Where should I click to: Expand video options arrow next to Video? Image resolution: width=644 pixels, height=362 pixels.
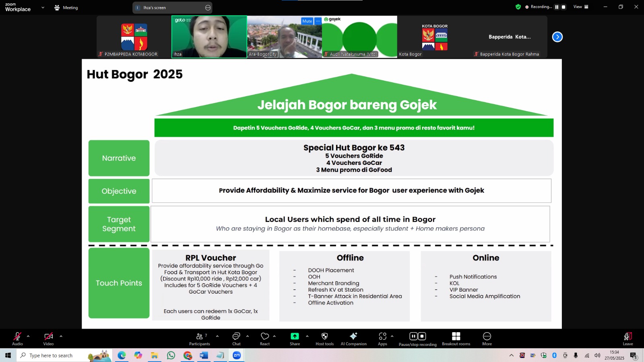pos(61,336)
